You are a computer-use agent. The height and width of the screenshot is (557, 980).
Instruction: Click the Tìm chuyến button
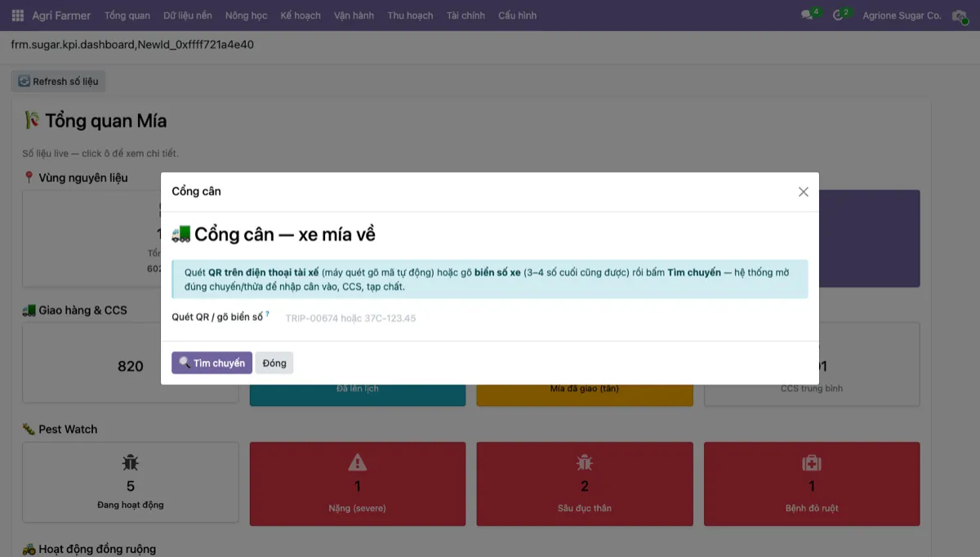212,363
